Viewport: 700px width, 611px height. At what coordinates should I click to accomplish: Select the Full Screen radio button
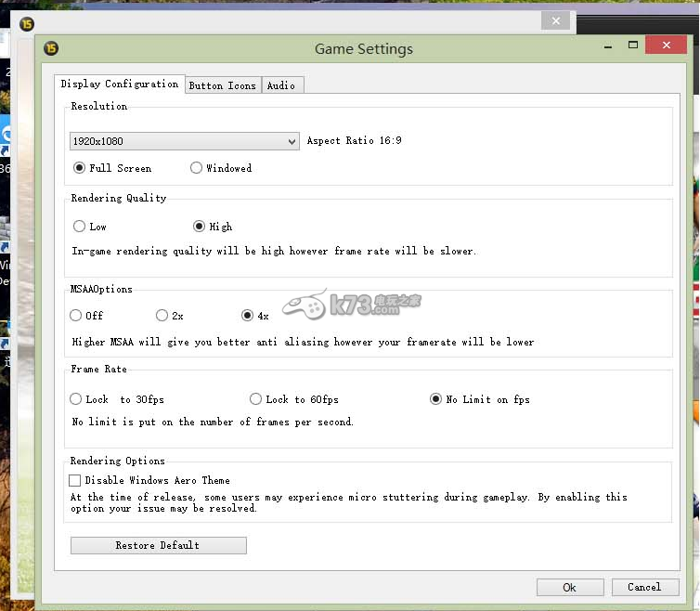80,168
